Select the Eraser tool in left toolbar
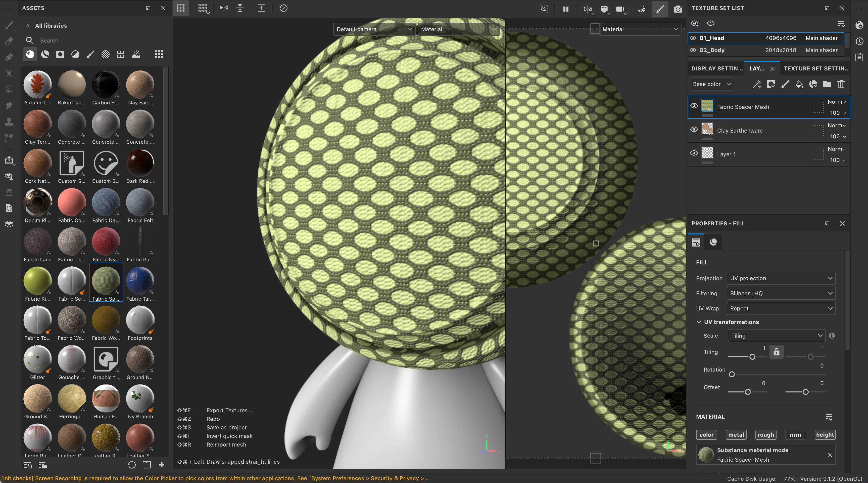This screenshot has height=483, width=868. pyautogui.click(x=9, y=41)
